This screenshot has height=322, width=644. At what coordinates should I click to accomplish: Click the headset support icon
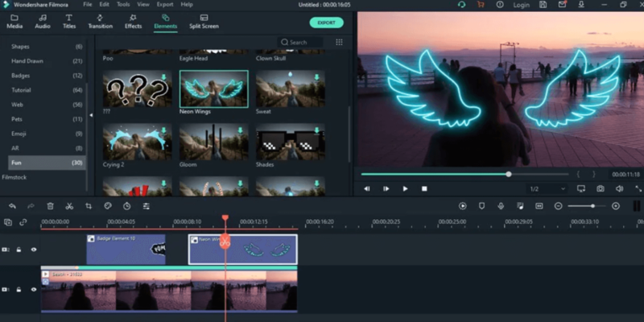pos(461,5)
